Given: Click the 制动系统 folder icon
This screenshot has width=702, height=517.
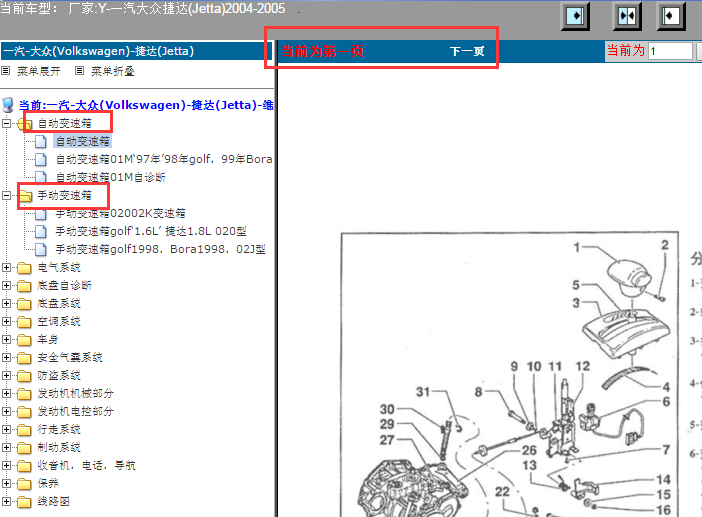Looking at the screenshot, I should click(x=24, y=448).
